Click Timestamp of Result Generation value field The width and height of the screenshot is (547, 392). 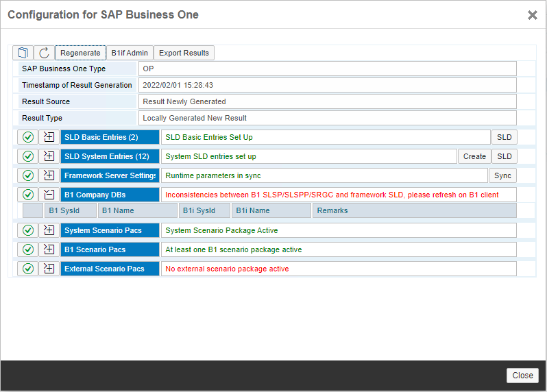(x=328, y=85)
